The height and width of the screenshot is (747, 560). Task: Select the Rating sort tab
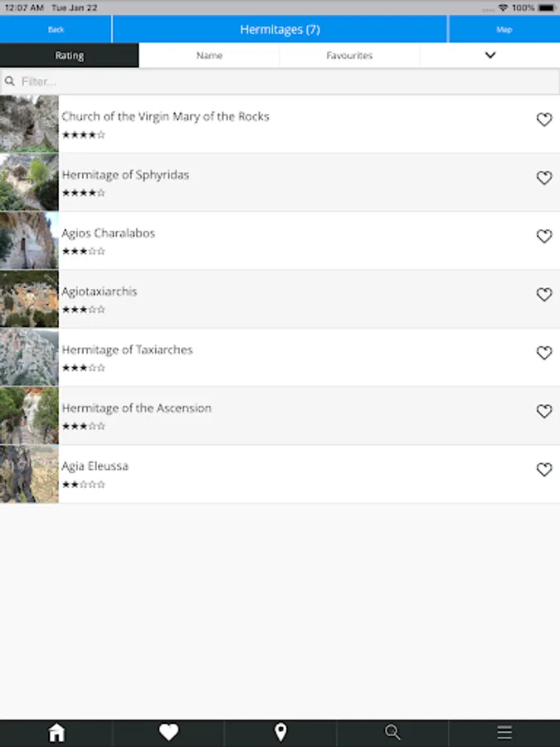pos(70,56)
